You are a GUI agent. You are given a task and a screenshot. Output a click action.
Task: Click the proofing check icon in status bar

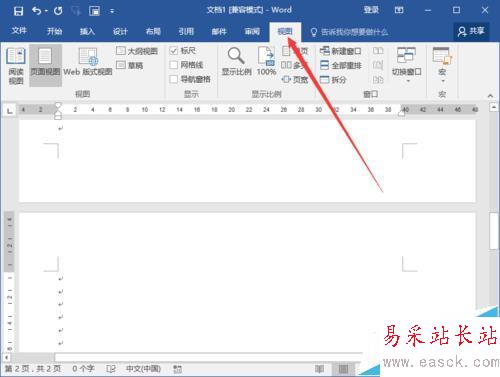(x=111, y=369)
